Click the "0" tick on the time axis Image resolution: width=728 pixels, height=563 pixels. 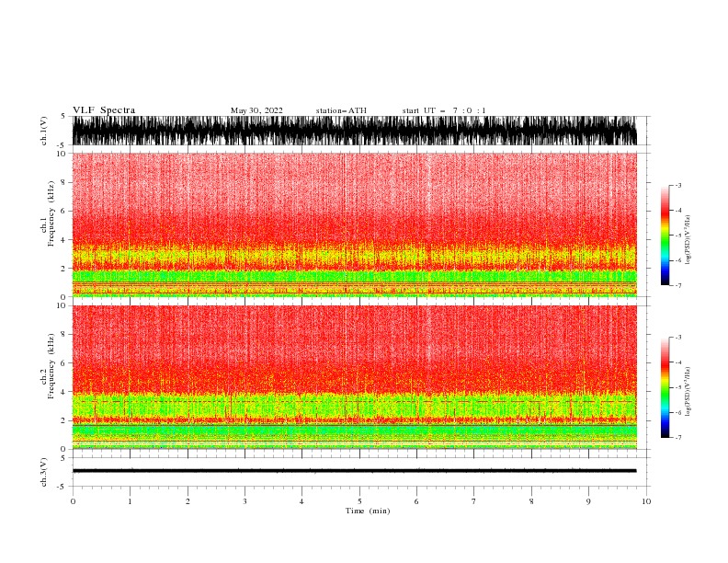[73, 501]
